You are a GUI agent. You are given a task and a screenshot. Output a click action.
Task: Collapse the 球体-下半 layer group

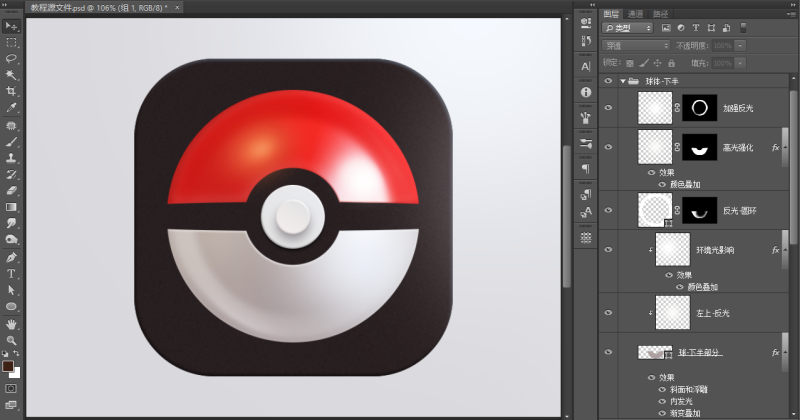622,81
